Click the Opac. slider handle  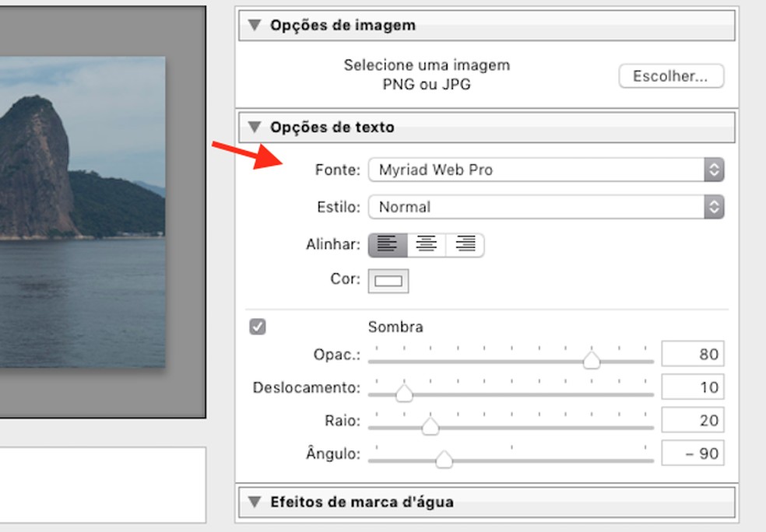point(592,359)
